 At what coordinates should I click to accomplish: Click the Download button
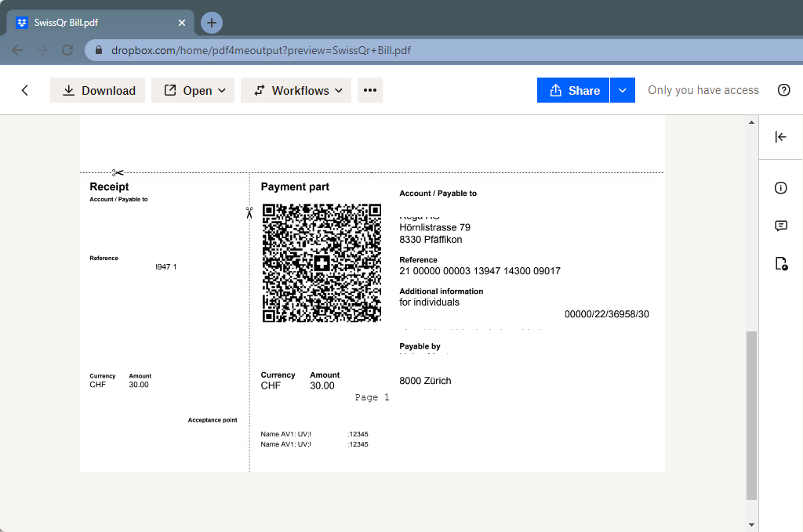[x=97, y=90]
